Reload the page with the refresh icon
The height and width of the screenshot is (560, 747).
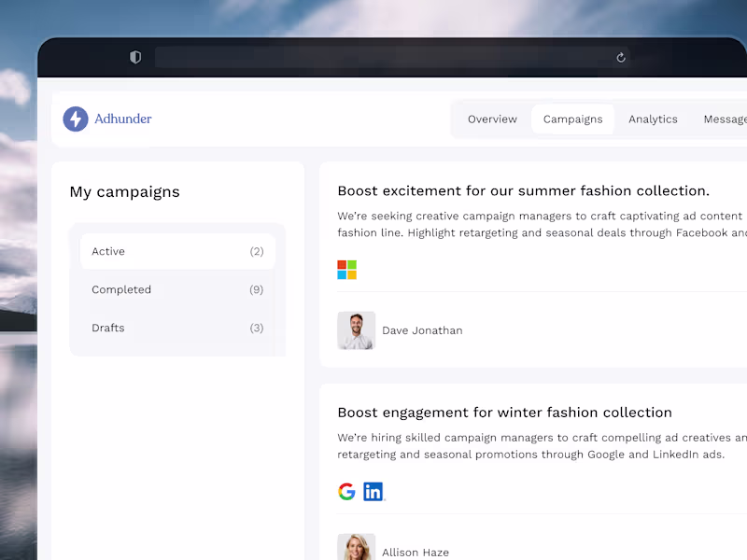621,58
